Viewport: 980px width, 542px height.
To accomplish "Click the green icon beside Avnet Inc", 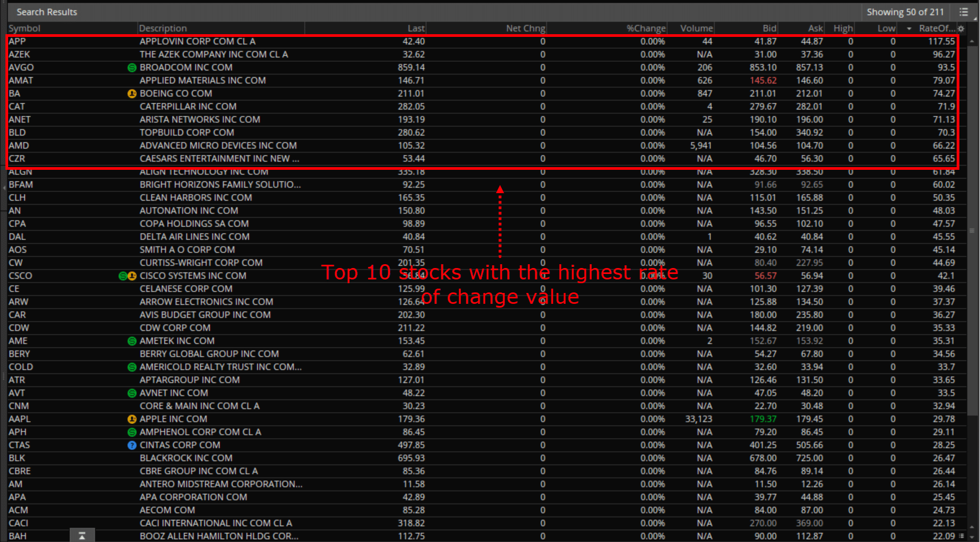I will [131, 393].
